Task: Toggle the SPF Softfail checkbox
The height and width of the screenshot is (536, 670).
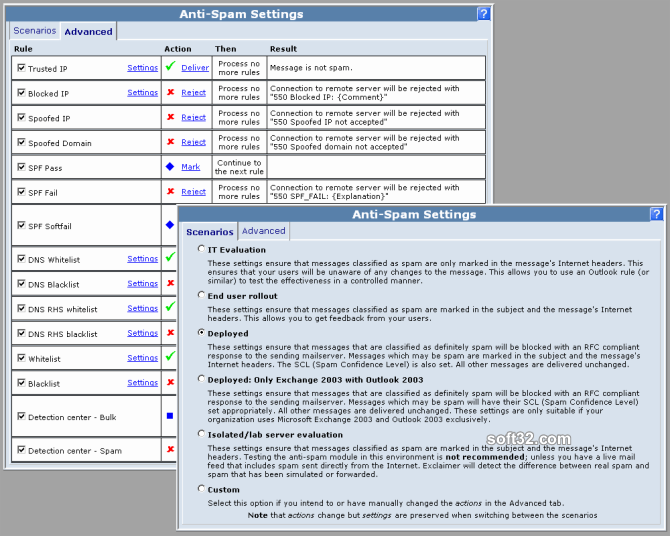Action: [21, 225]
